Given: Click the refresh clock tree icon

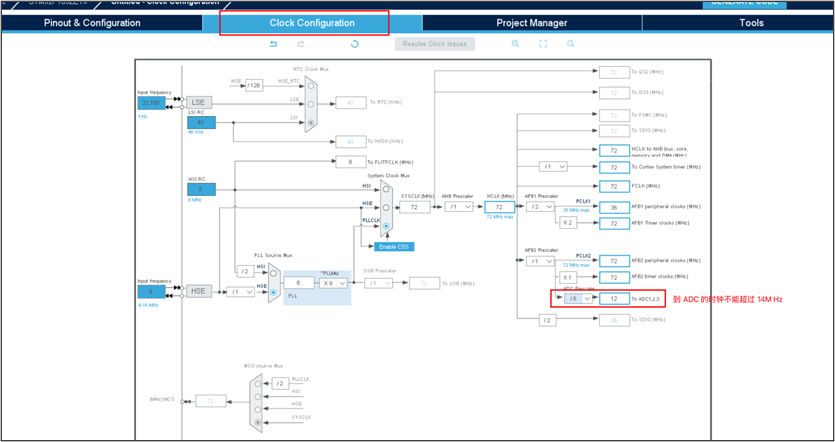Looking at the screenshot, I should [x=355, y=44].
